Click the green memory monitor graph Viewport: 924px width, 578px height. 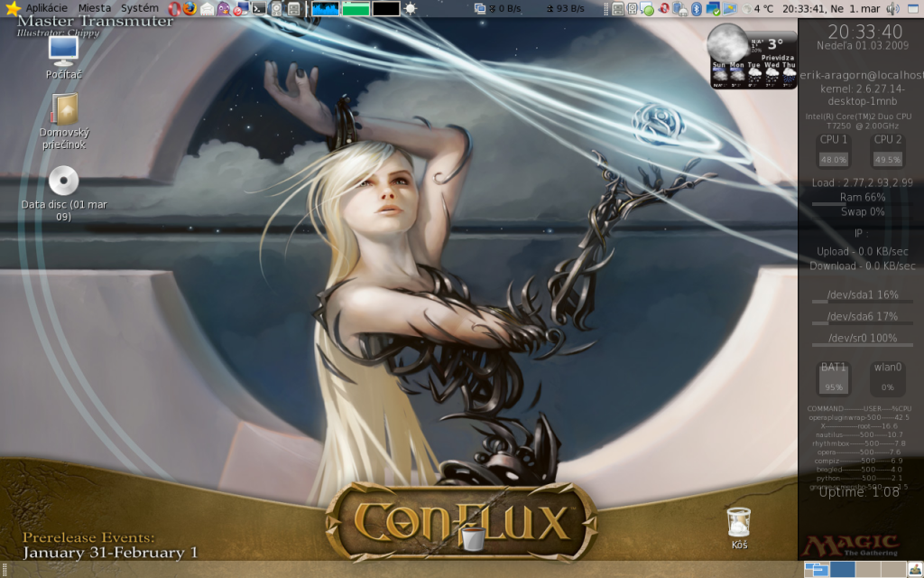tap(356, 8)
